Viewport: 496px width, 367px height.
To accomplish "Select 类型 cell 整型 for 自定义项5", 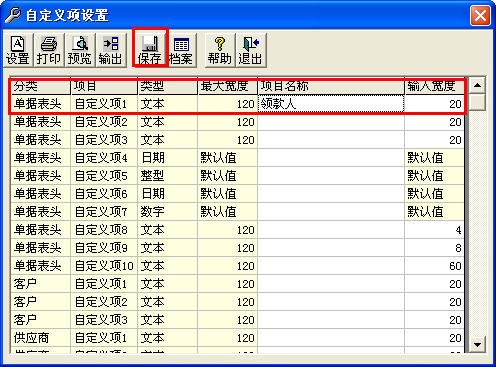I will (168, 176).
